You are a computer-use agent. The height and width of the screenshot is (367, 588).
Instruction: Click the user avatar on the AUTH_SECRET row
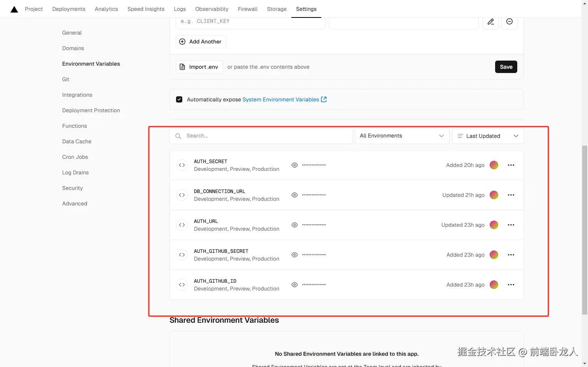coord(494,165)
